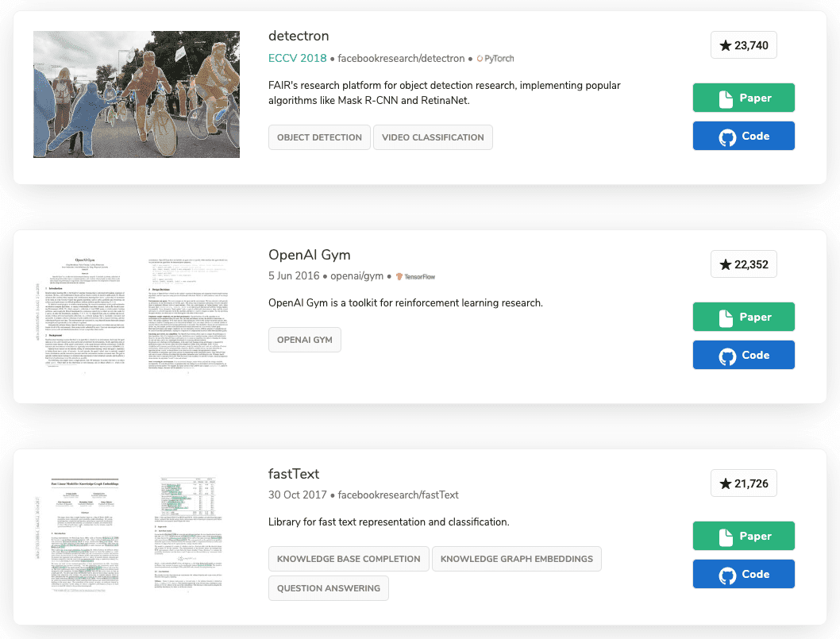
Task: Click the Paper button for detectron
Action: click(743, 97)
